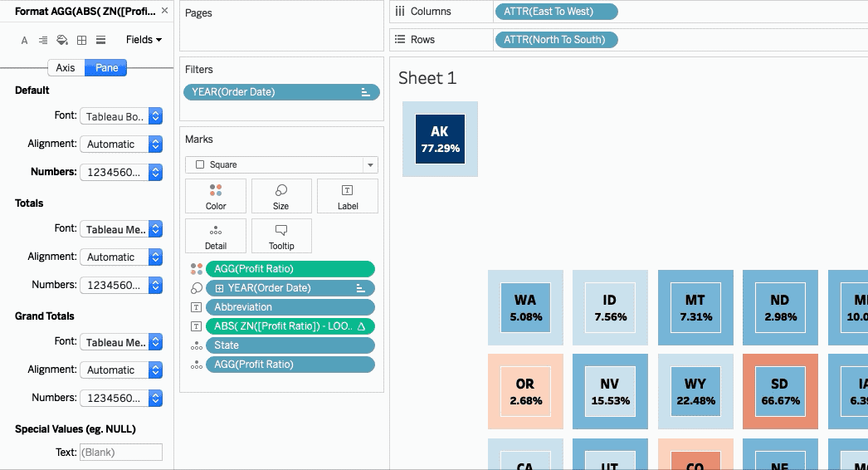Open the Grand Totals Alignment dropdown
Image resolution: width=868 pixels, height=470 pixels.
121,370
